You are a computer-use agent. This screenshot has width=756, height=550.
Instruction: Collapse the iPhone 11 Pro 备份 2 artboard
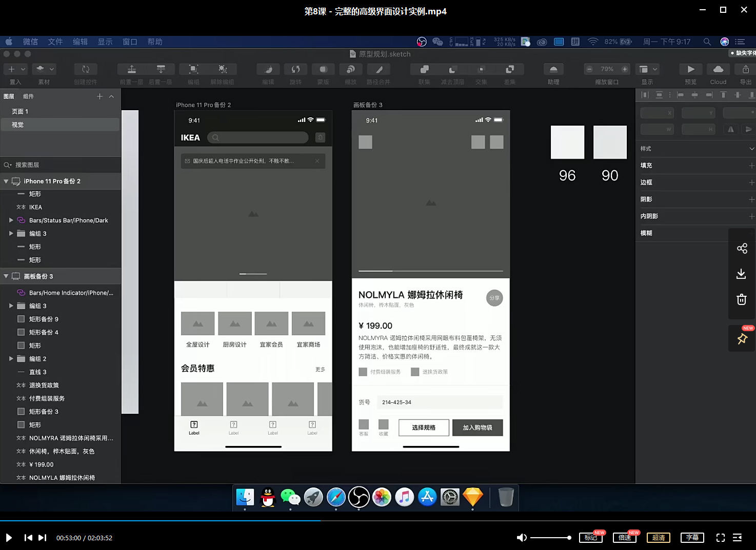[6, 181]
